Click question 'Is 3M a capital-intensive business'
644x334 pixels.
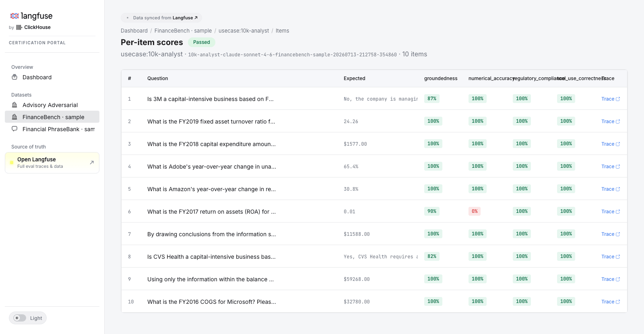tap(210, 99)
